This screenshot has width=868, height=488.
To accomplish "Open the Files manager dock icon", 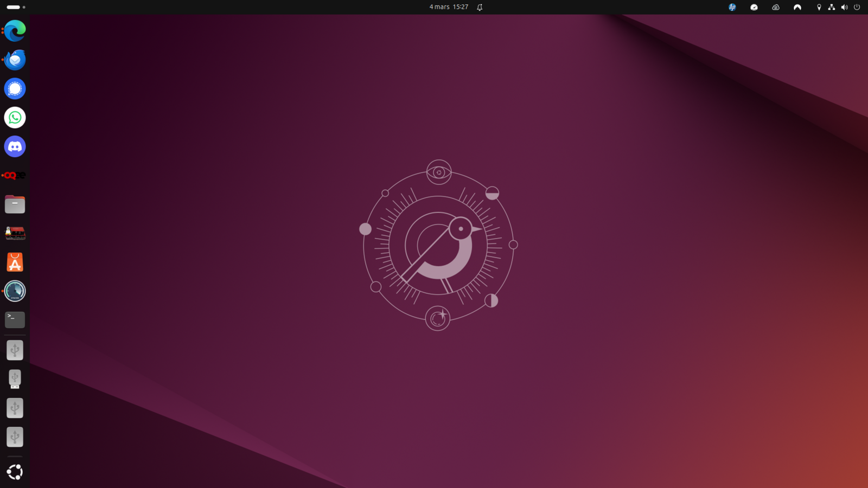I will [15, 204].
